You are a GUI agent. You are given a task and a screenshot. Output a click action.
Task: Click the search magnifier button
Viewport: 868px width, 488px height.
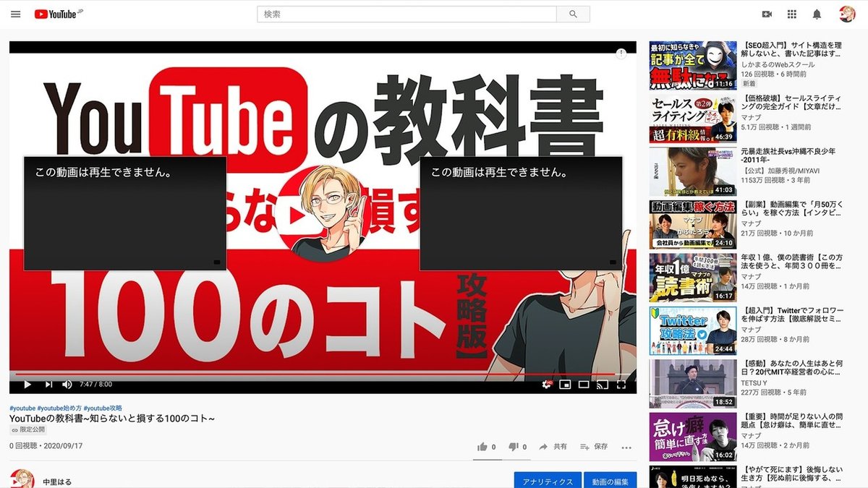[574, 14]
